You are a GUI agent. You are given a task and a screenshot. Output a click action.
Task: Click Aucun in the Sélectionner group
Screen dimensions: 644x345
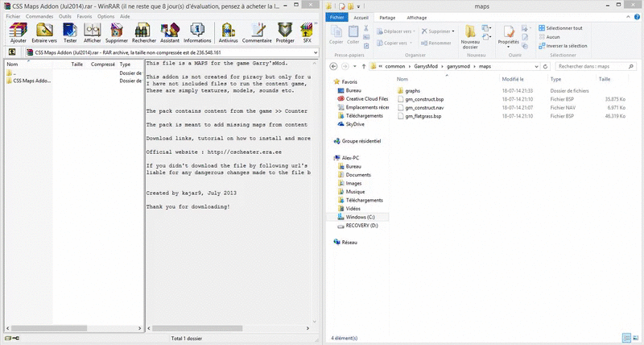point(549,37)
